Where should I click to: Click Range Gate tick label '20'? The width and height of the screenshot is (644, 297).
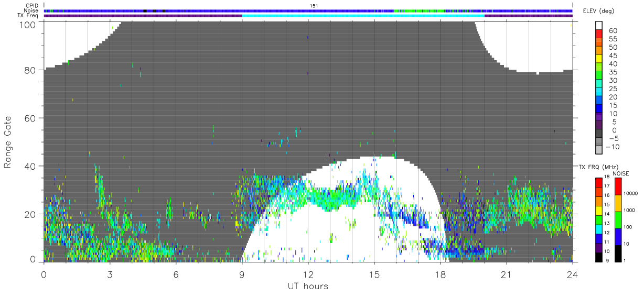pyautogui.click(x=30, y=214)
